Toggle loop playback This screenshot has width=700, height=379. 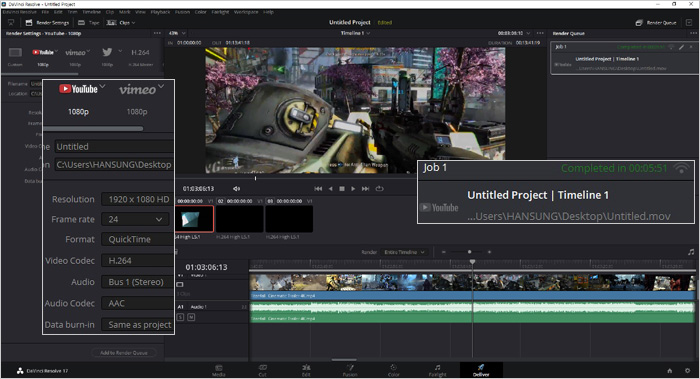point(379,189)
